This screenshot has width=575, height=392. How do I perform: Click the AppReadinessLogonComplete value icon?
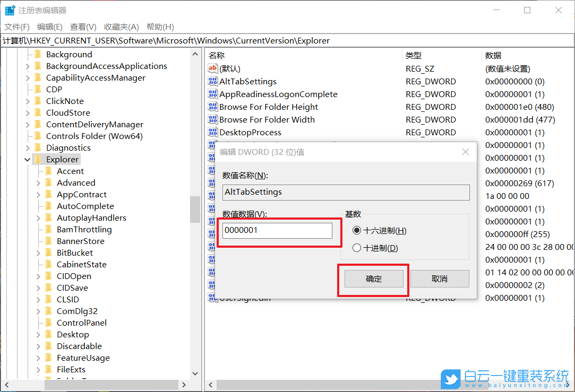[x=212, y=94]
